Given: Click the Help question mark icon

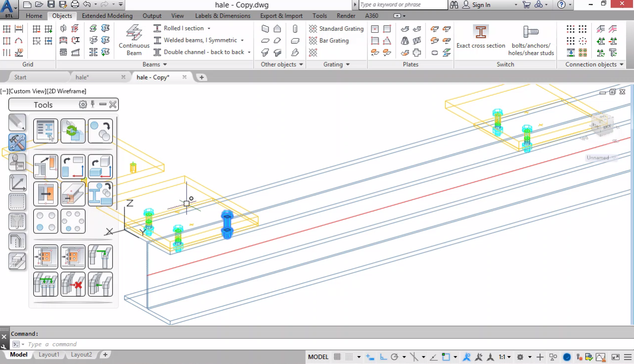Looking at the screenshot, I should coord(561,4).
